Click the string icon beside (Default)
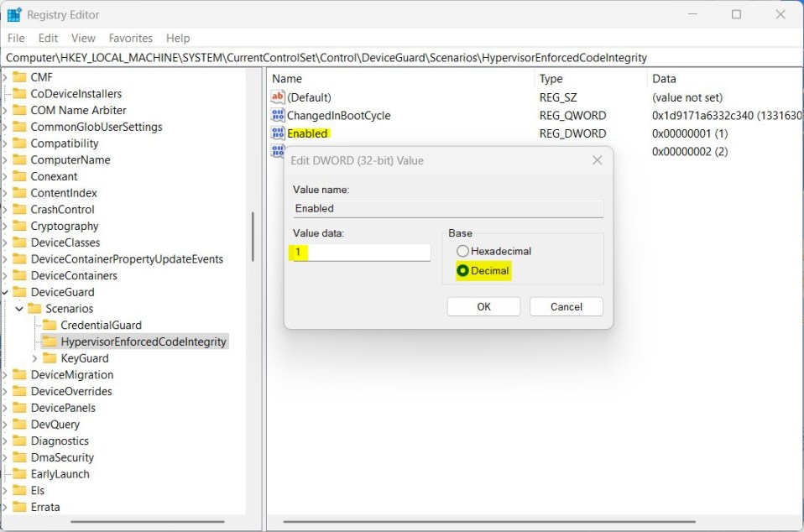Image resolution: width=804 pixels, height=532 pixels. 278,96
